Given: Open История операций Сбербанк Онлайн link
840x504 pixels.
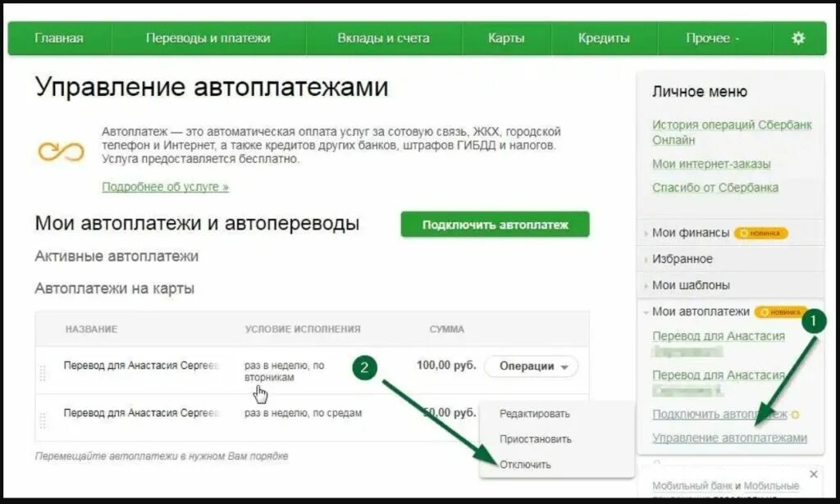Looking at the screenshot, I should 732,132.
